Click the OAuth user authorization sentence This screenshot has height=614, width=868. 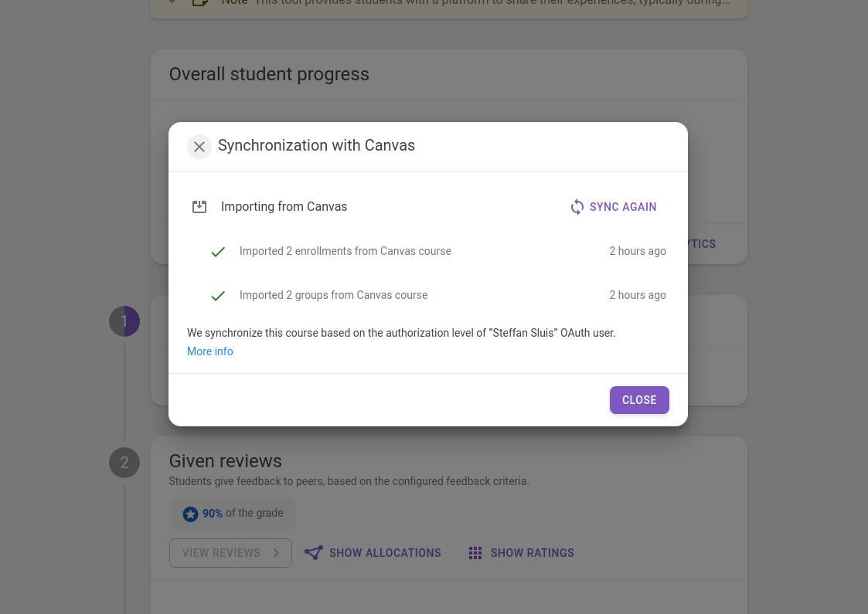pyautogui.click(x=401, y=333)
